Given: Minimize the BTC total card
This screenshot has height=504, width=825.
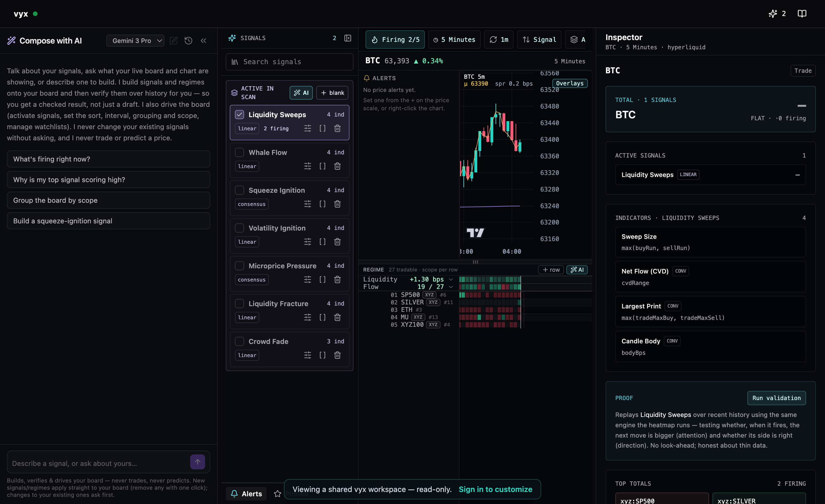Looking at the screenshot, I should (x=802, y=106).
